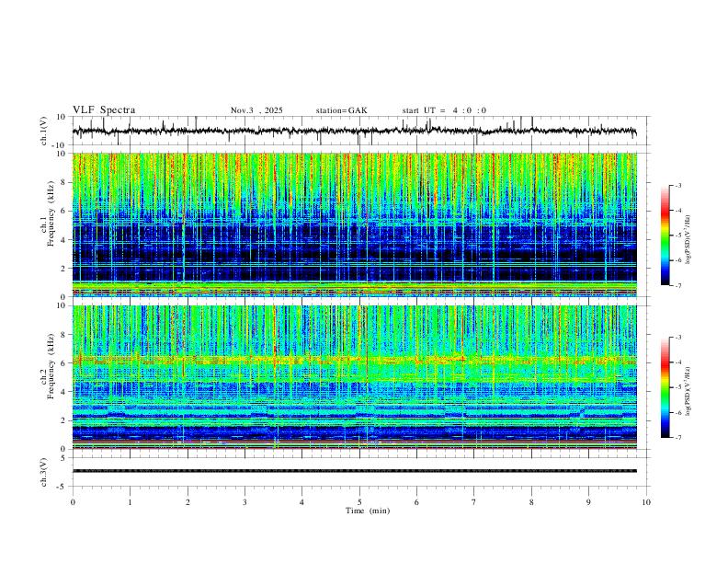
Task: Click the VLF Spectra title text
Action: (104, 110)
